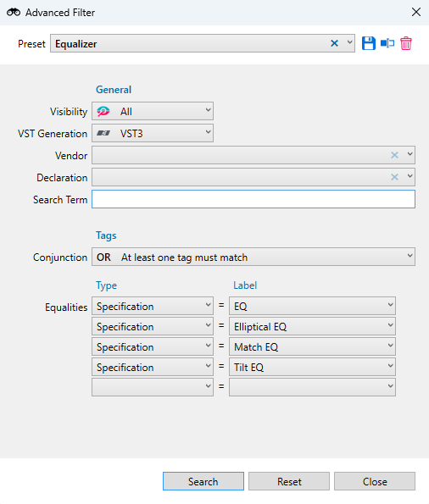Open the EQ label dropdown
Image resolution: width=429 pixels, height=504 pixels.
pyautogui.click(x=312, y=306)
